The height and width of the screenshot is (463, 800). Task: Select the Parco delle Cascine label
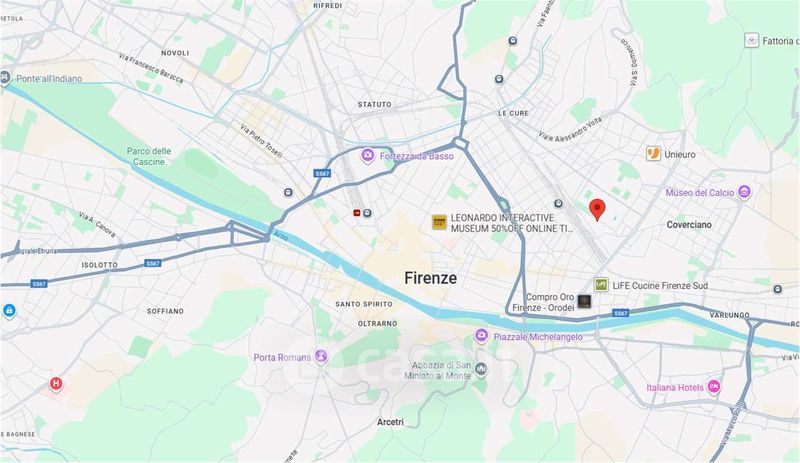pyautogui.click(x=149, y=157)
